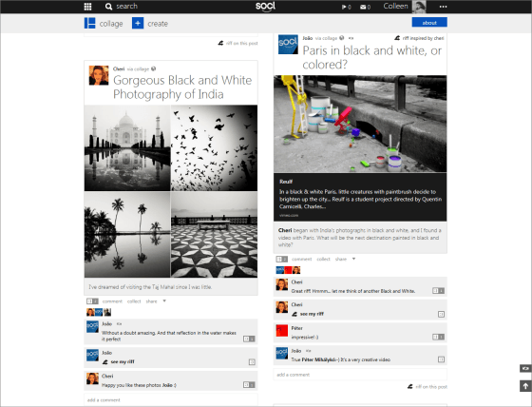Click collect link under India post
Image resolution: width=532 pixels, height=407 pixels.
134,301
